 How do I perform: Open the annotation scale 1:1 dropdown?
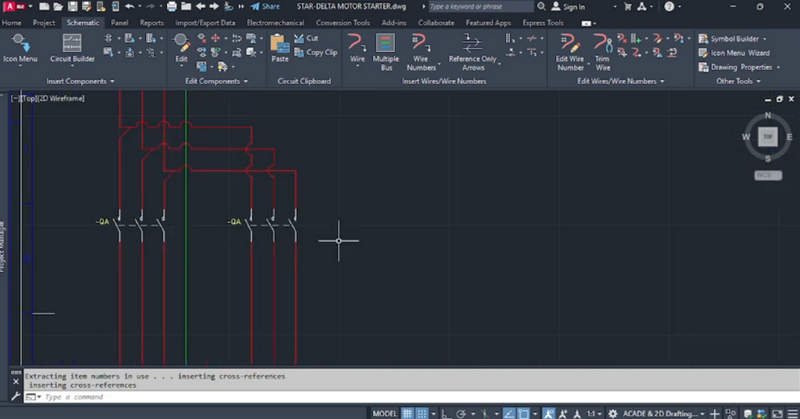pos(594,413)
